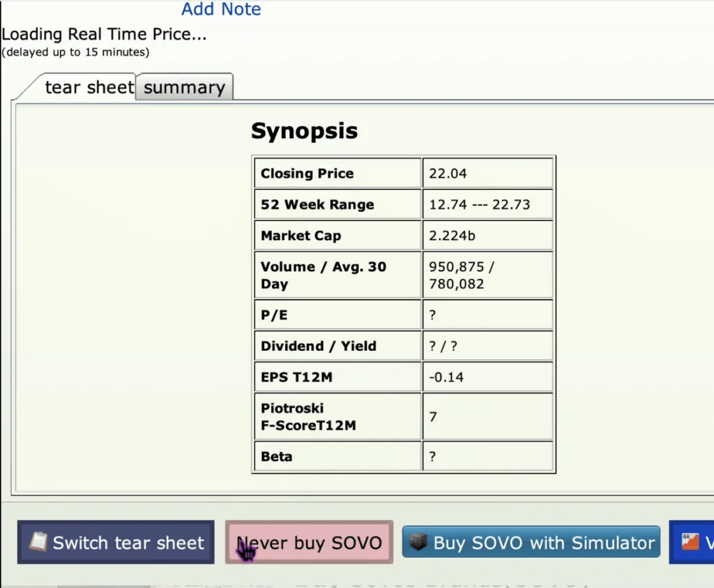The width and height of the screenshot is (714, 588).
Task: Click the Market Cap value 2.224b
Action: click(452, 236)
